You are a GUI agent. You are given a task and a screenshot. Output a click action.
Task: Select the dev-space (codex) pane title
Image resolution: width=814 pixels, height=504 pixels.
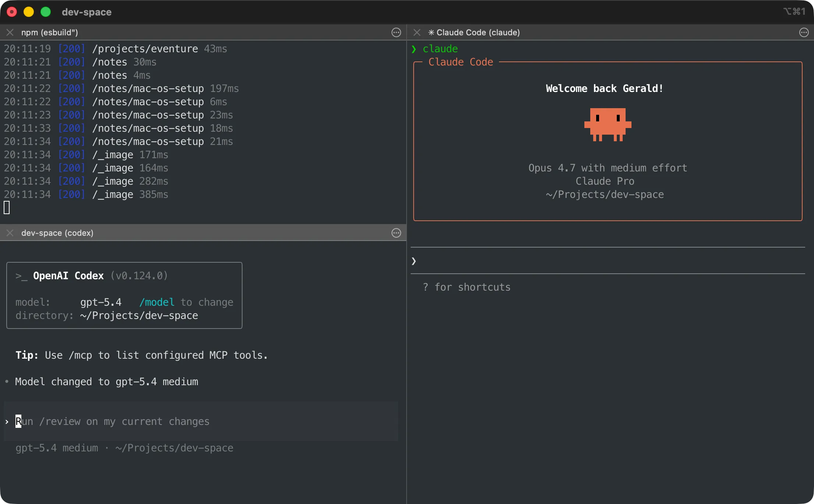pyautogui.click(x=57, y=233)
